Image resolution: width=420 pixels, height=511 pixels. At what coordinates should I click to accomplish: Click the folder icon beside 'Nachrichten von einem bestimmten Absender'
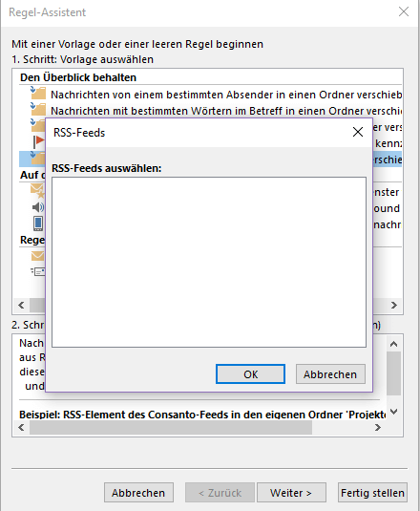click(38, 93)
